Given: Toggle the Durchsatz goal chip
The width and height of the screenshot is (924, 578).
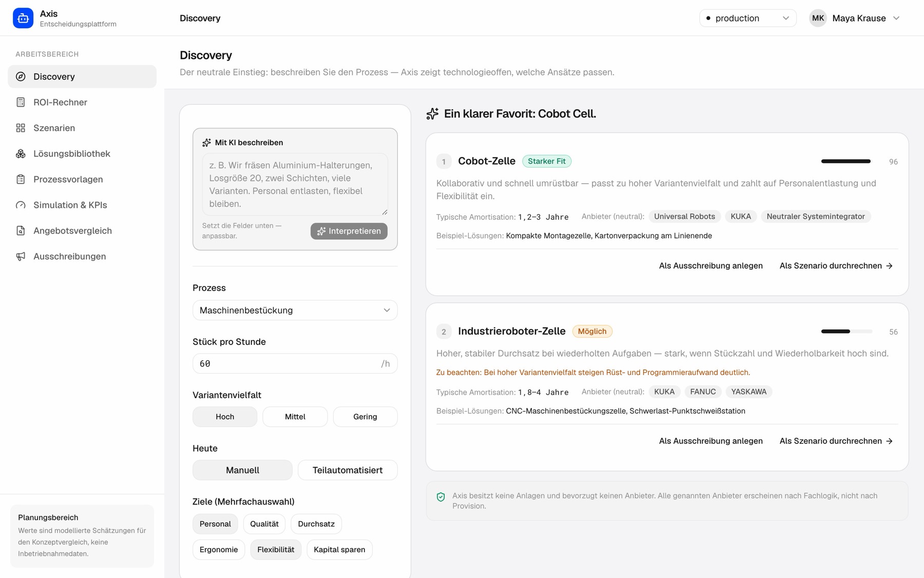Looking at the screenshot, I should pos(316,524).
